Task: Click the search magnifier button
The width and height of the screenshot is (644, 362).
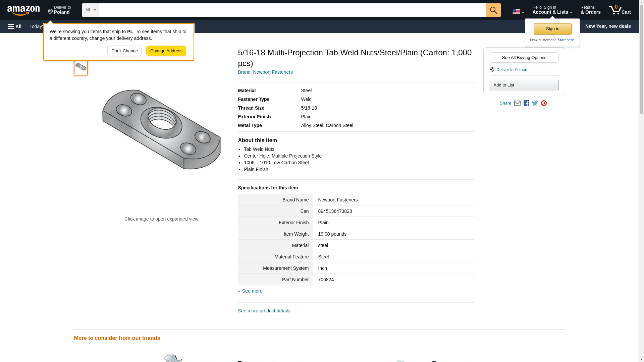Action: click(x=493, y=10)
